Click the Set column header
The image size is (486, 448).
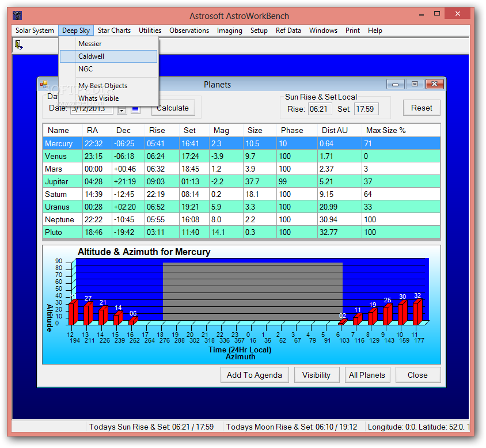point(194,130)
